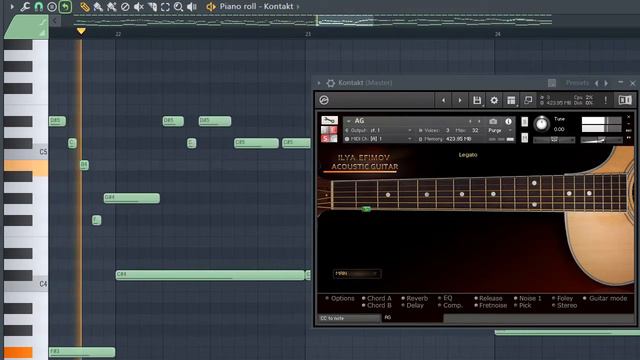640x360 pixels.
Task: Toggle the Kontakt browser panel icon
Action: tap(625, 100)
